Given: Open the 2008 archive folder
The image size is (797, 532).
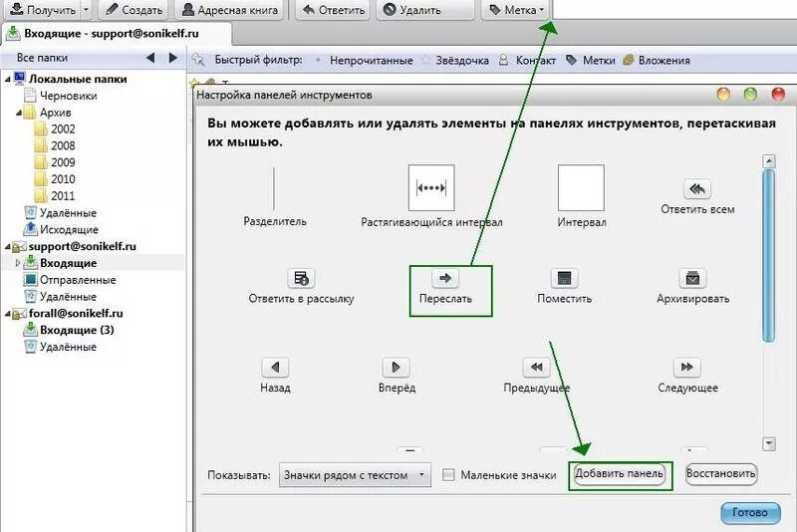Looking at the screenshot, I should pos(55,145).
